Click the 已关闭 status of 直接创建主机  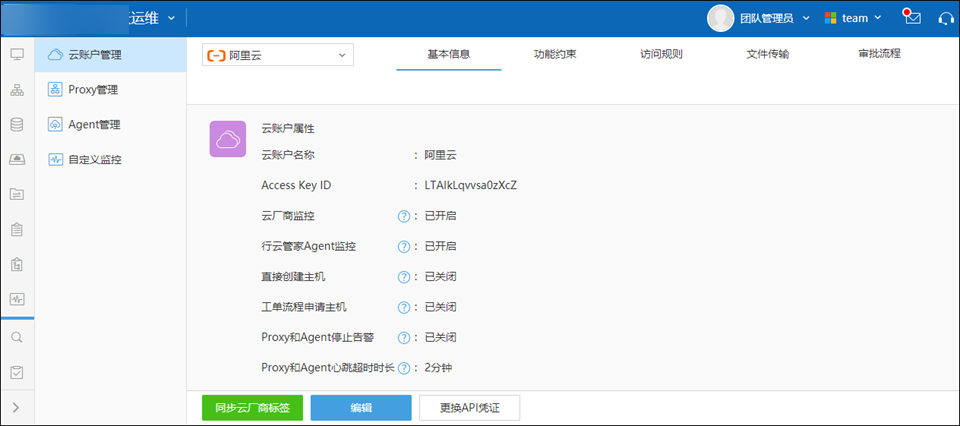440,277
